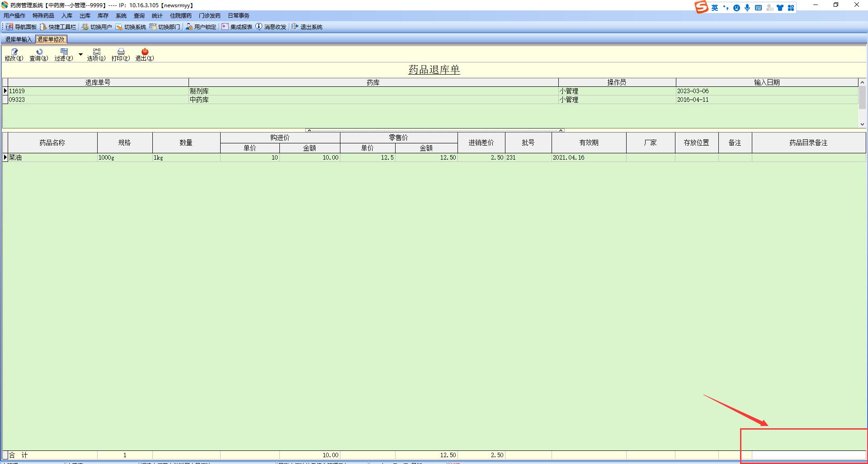Open the 导航面板 navigation panel
Screen dimensions: 868x464
coord(21,27)
